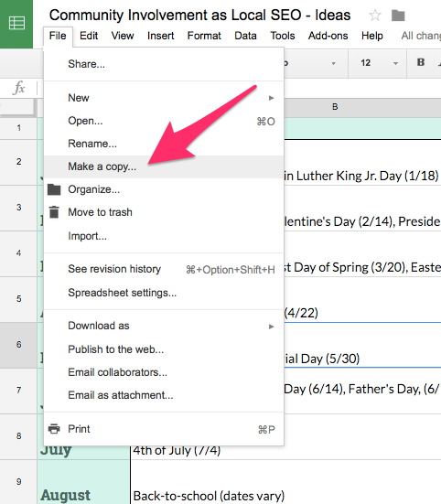Star this spreadsheet
Screen dimensions: 441x504
click(x=375, y=16)
